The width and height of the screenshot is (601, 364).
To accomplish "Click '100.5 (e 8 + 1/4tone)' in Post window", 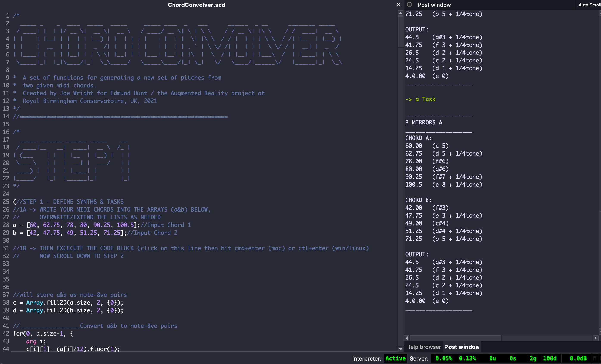I will pos(444,185).
